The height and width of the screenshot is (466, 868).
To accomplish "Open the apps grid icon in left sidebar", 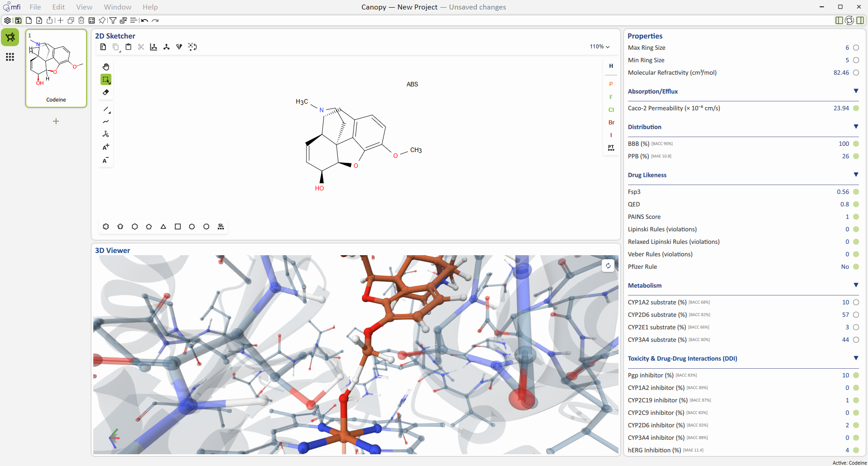I will 10,57.
